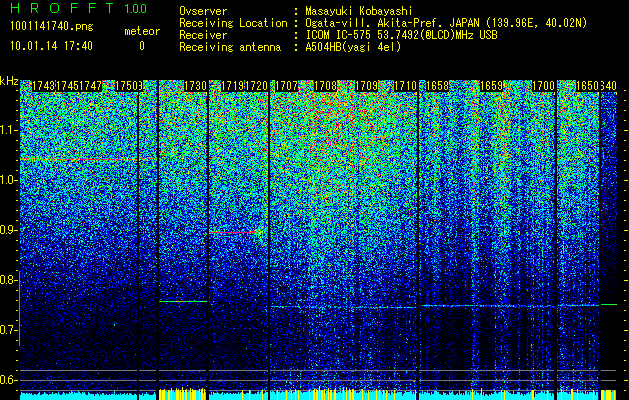Click the 1659 time marker

click(x=491, y=86)
